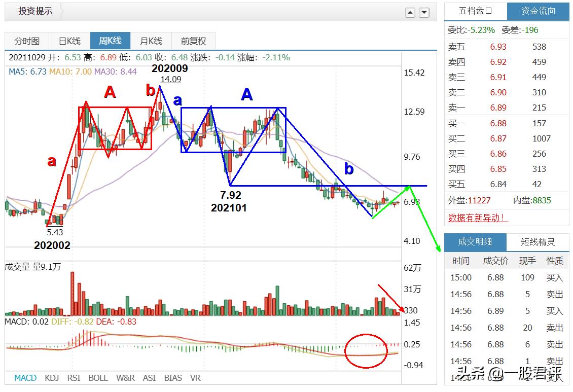Click the up arrow icon above the chart

[410, 12]
